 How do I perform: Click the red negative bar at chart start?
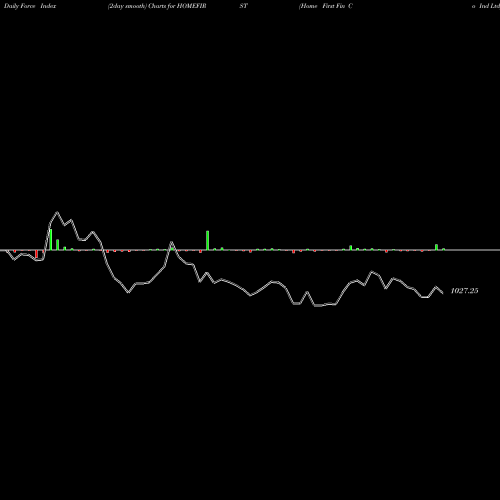pos(36,254)
